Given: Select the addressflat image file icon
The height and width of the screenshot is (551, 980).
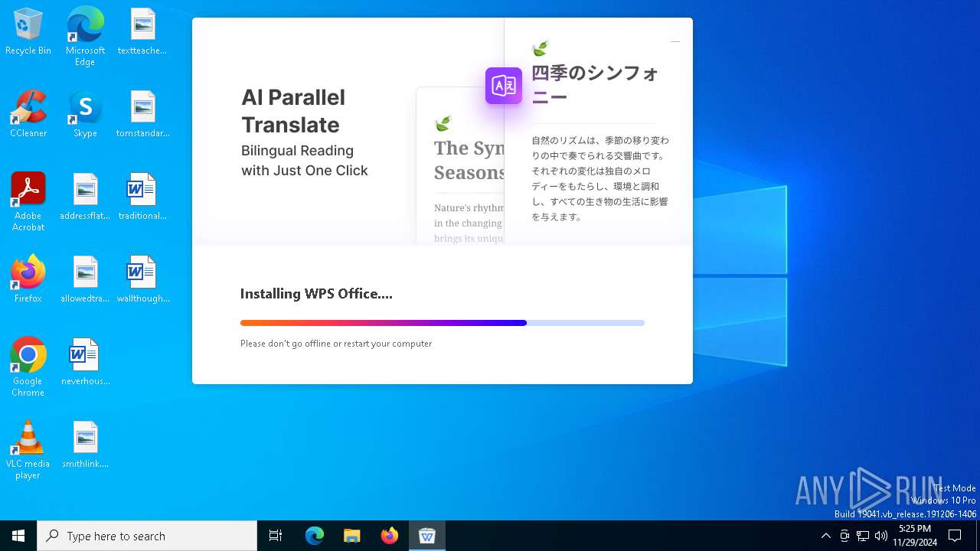Looking at the screenshot, I should 85,197.
